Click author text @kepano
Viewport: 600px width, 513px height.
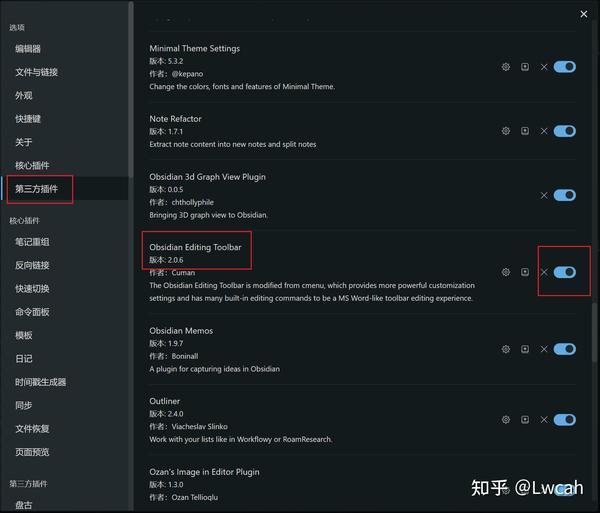[x=187, y=74]
